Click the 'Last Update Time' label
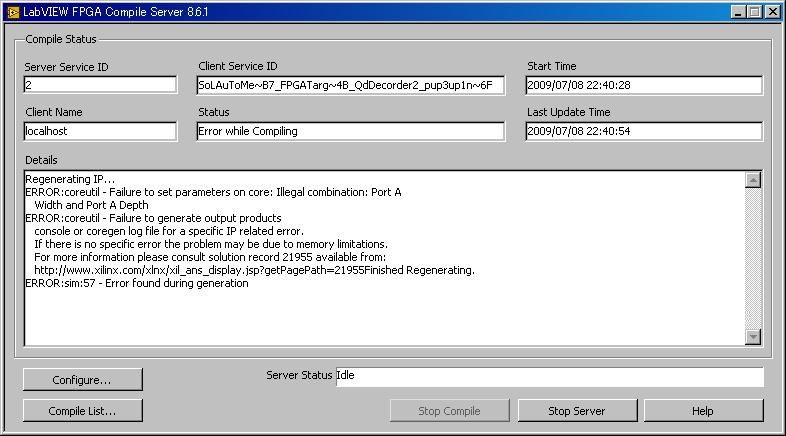 point(568,112)
